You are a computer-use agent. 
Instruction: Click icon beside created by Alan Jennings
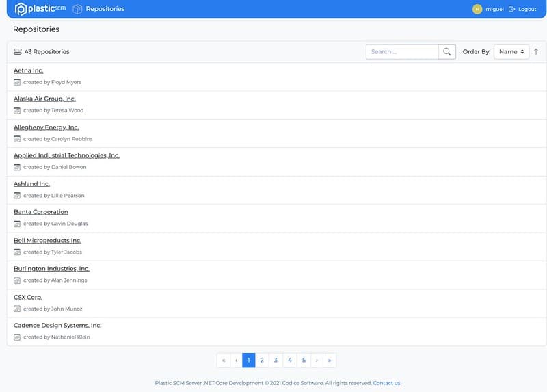tap(17, 280)
